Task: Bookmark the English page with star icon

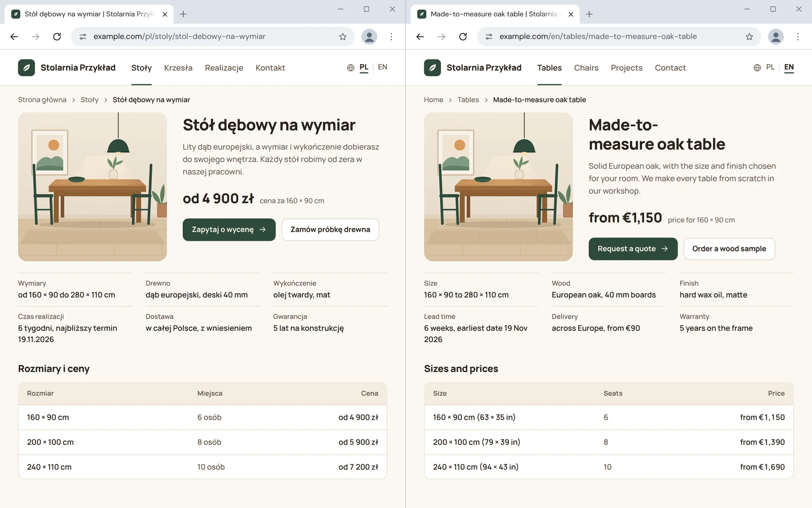Action: point(749,37)
